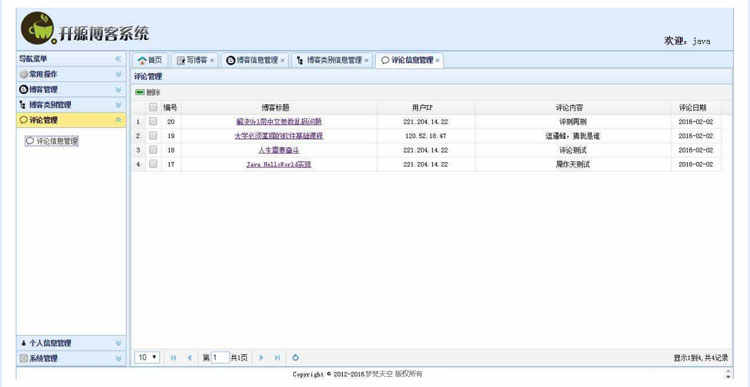Click the 评论测试 comment content cell

coord(573,150)
